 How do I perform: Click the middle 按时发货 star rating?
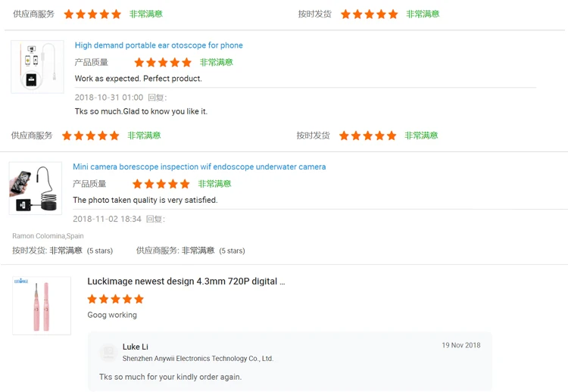pyautogui.click(x=367, y=136)
